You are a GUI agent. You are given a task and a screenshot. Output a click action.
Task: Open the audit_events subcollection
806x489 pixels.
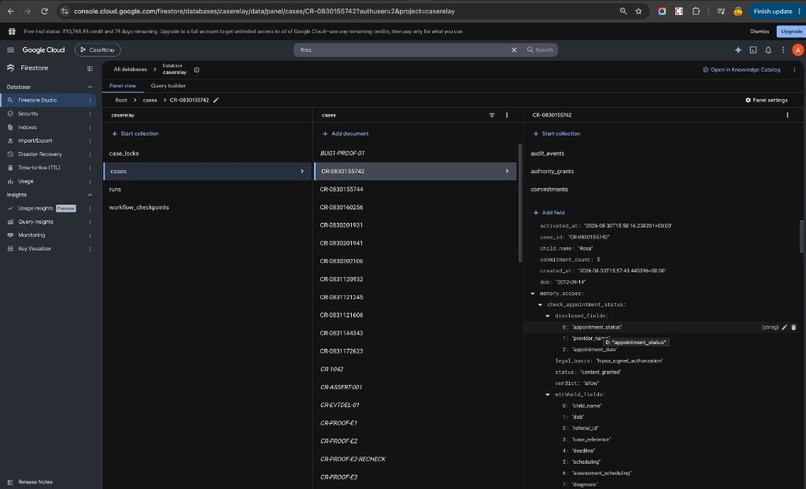tap(547, 153)
